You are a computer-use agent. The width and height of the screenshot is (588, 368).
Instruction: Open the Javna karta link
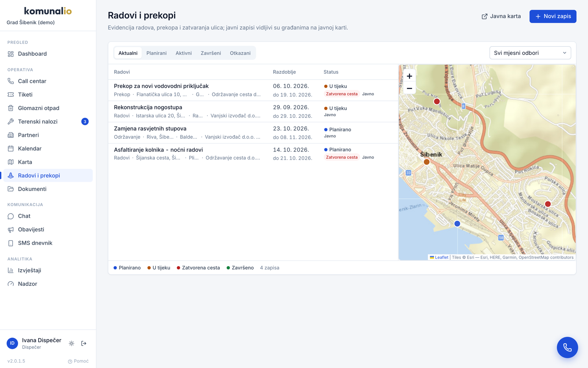[x=501, y=16]
